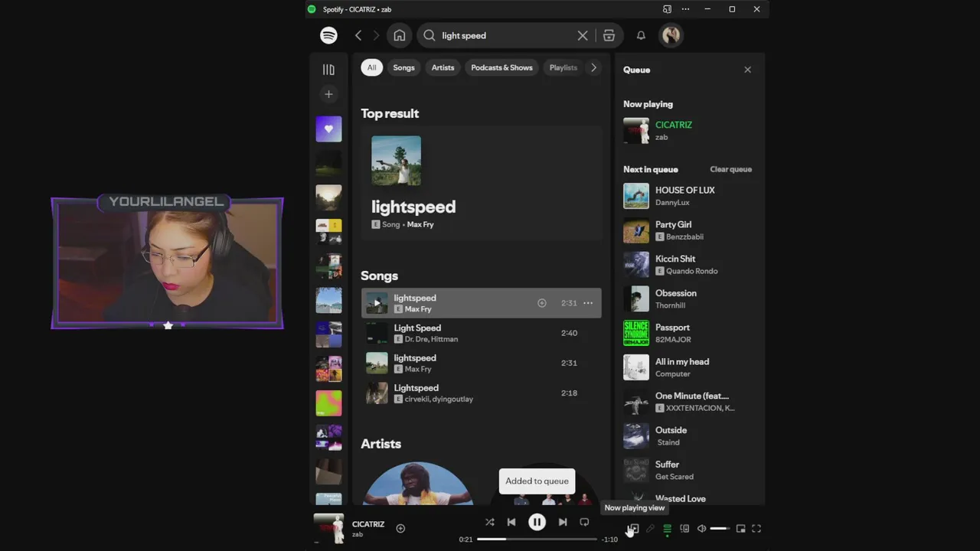Open the Liked Songs purple heart
The image size is (980, 551).
click(328, 129)
